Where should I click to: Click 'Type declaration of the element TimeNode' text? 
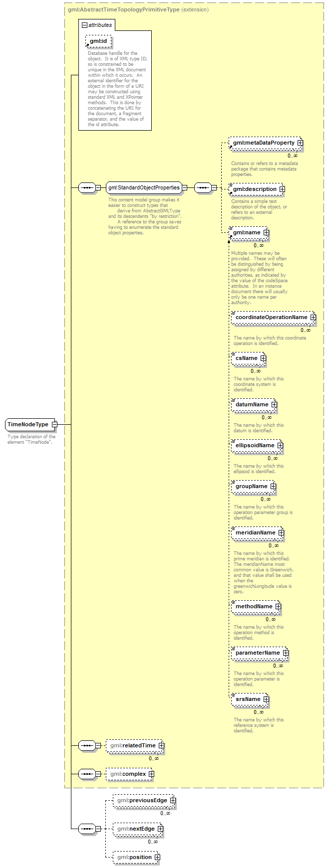click(31, 439)
